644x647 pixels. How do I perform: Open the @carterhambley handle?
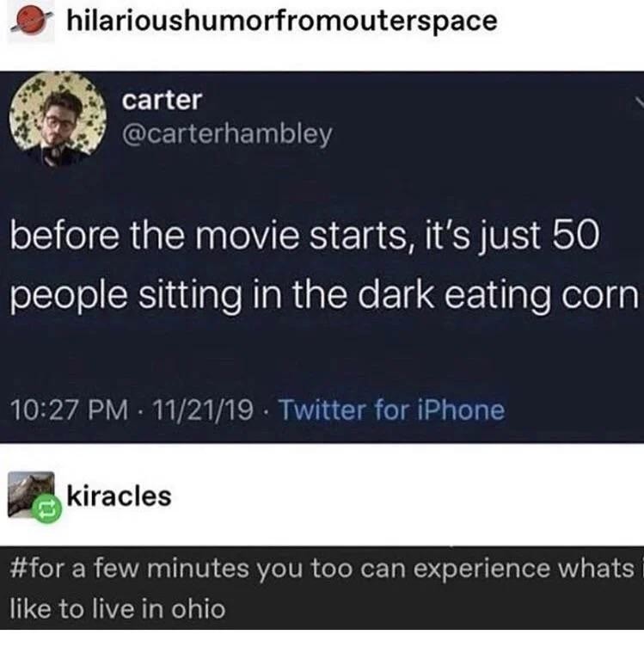coord(227,134)
